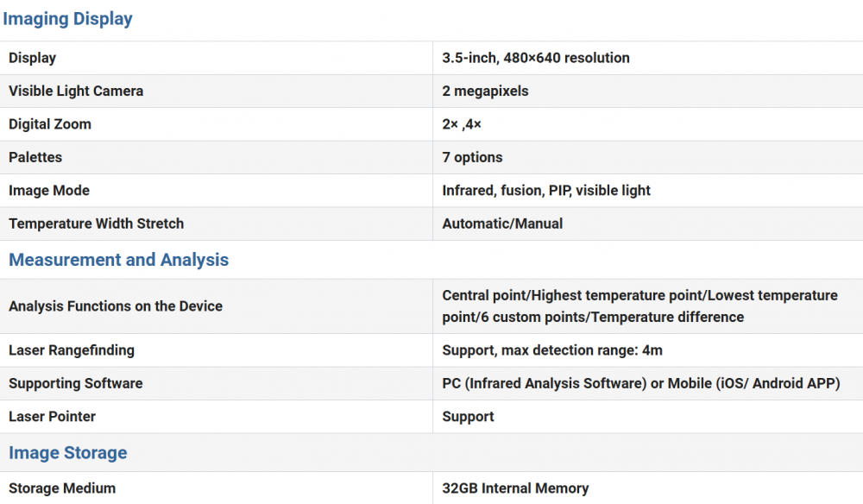
Task: Select the 7 options value
Action: [x=472, y=157]
